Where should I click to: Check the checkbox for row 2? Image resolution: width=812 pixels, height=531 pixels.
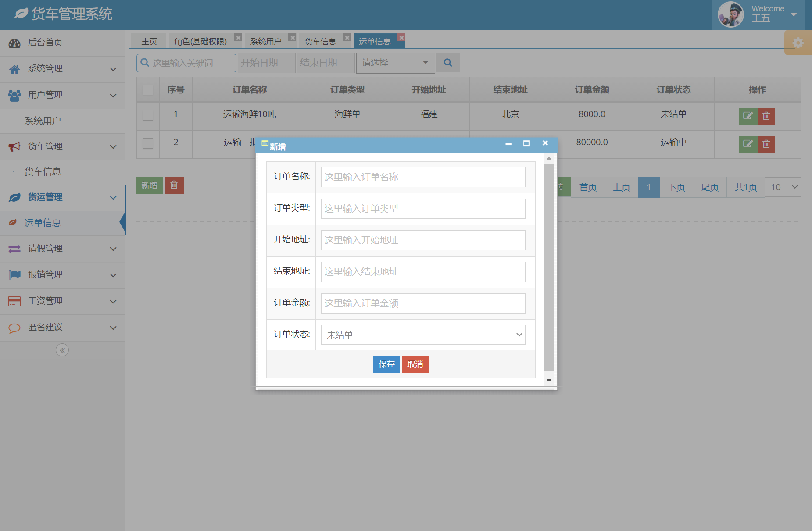[147, 144]
